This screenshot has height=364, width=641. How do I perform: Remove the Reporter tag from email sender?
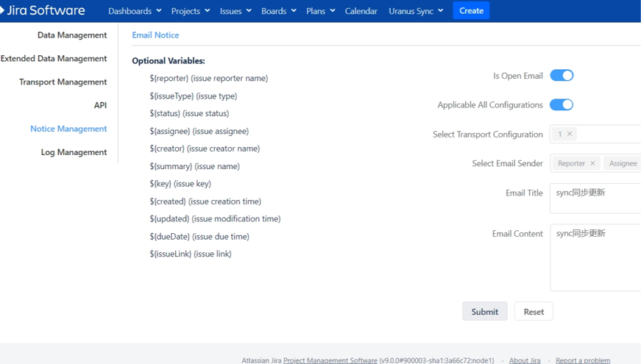click(592, 163)
